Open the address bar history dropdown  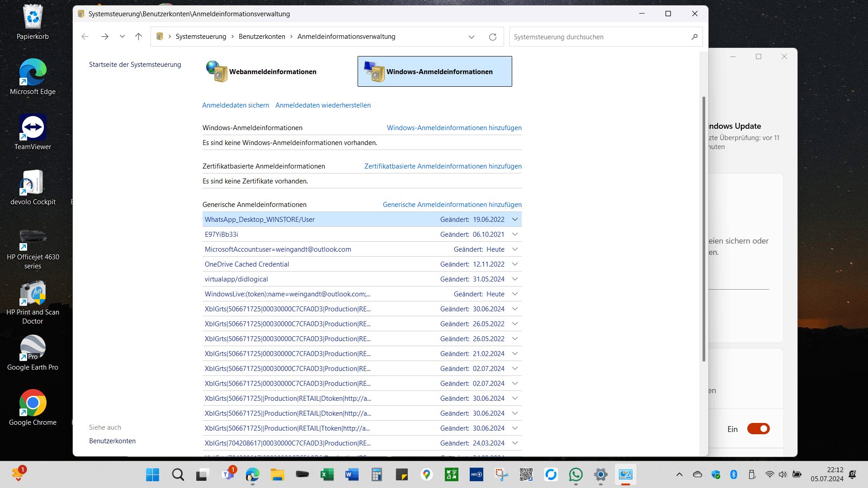[x=472, y=37]
